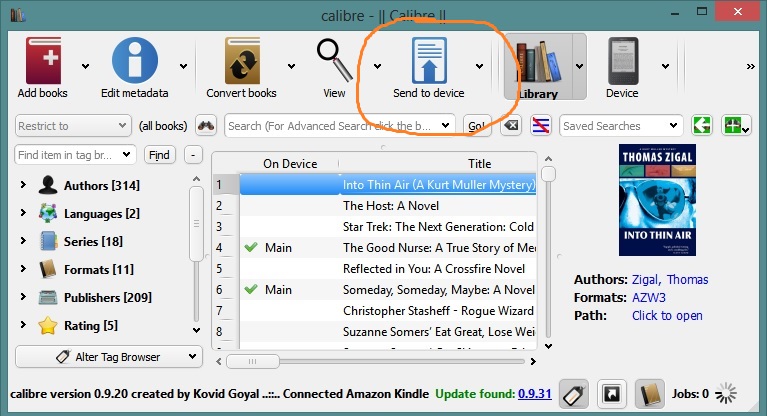767x416 pixels.
Task: Toggle cover browser icon in status bar
Action: pyautogui.click(x=611, y=394)
